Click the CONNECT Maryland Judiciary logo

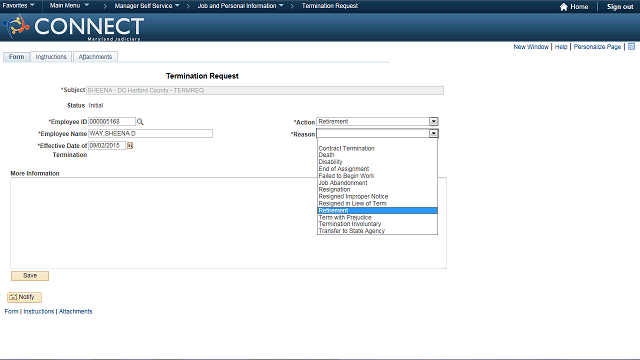(73, 27)
